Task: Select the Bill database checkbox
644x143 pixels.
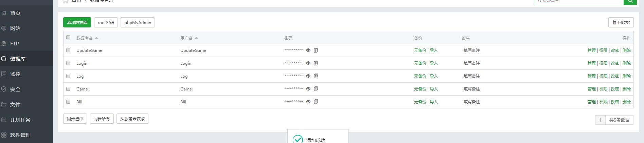Action: pos(68,102)
